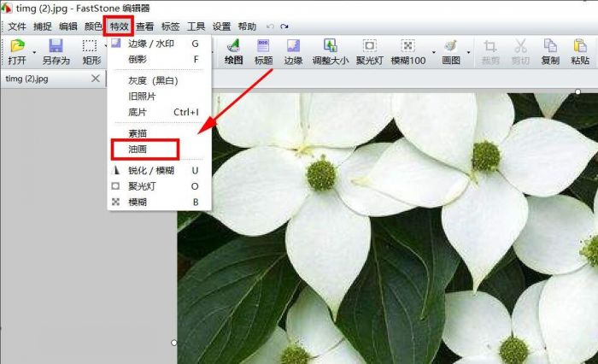Image resolution: width=598 pixels, height=364 pixels.
Task: Open the 标签 menu
Action: pyautogui.click(x=171, y=26)
